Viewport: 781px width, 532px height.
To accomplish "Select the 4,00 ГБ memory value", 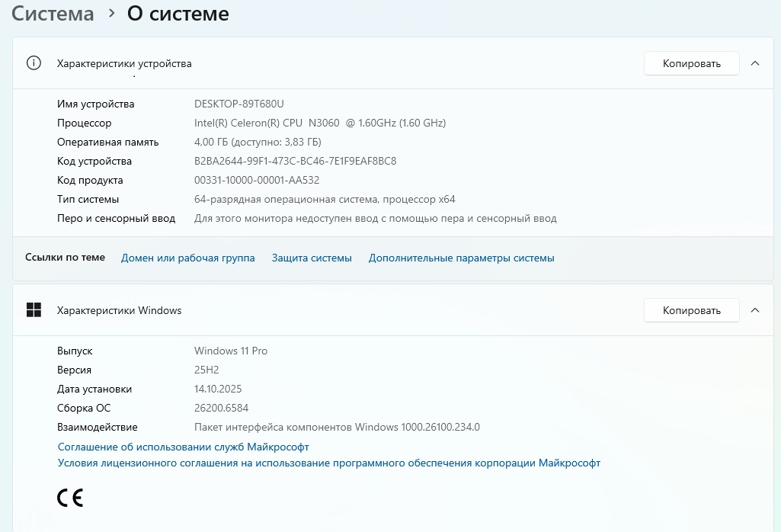I will [258, 142].
